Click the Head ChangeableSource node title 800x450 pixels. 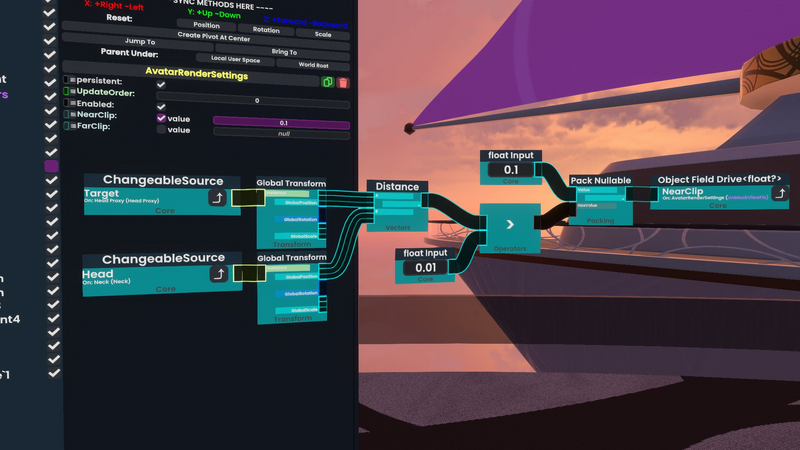pos(163,259)
